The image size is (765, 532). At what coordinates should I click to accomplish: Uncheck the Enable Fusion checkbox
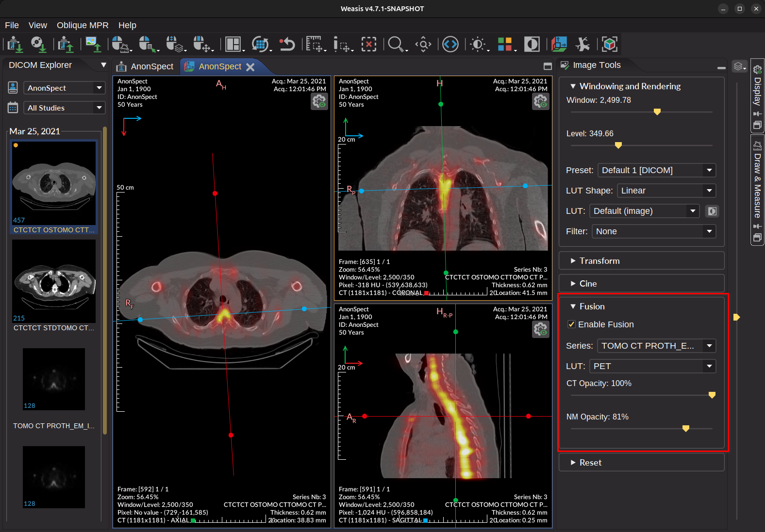(572, 324)
